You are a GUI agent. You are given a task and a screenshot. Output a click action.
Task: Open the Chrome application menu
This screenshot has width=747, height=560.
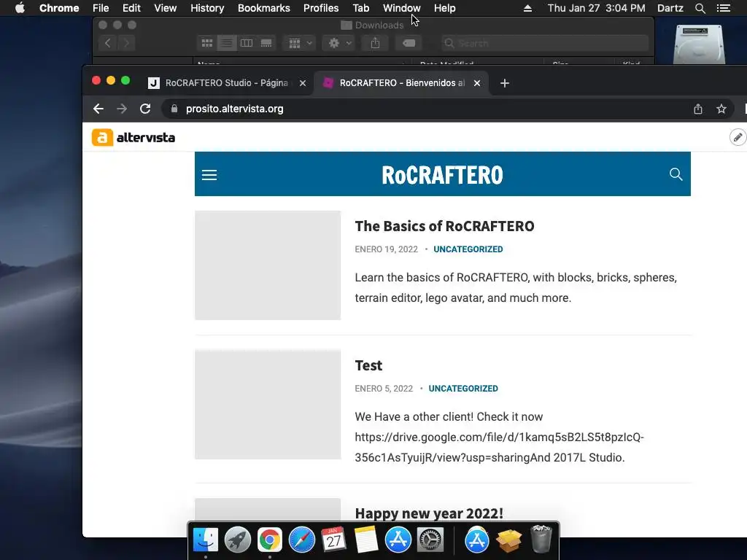coord(59,8)
